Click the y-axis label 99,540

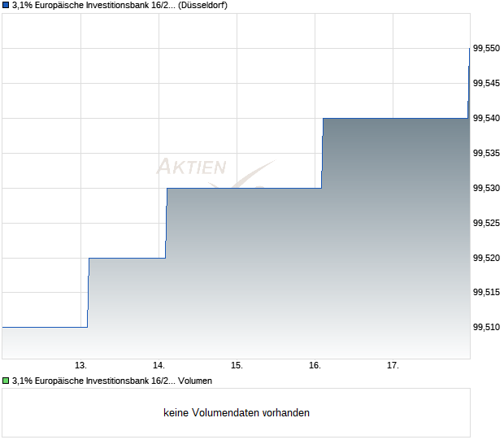(x=486, y=118)
